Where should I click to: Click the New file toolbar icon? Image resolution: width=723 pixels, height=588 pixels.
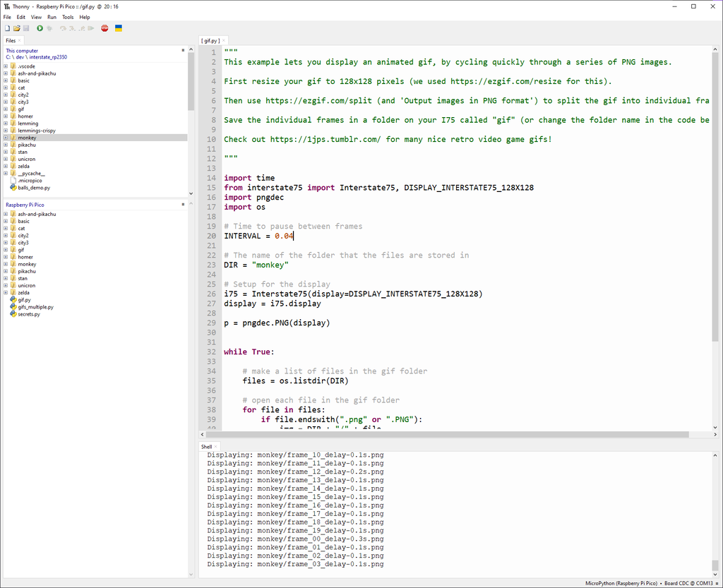click(x=7, y=28)
